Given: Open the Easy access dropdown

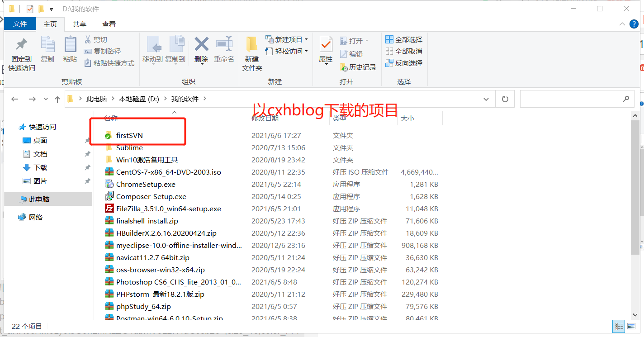Looking at the screenshot, I should (x=287, y=51).
